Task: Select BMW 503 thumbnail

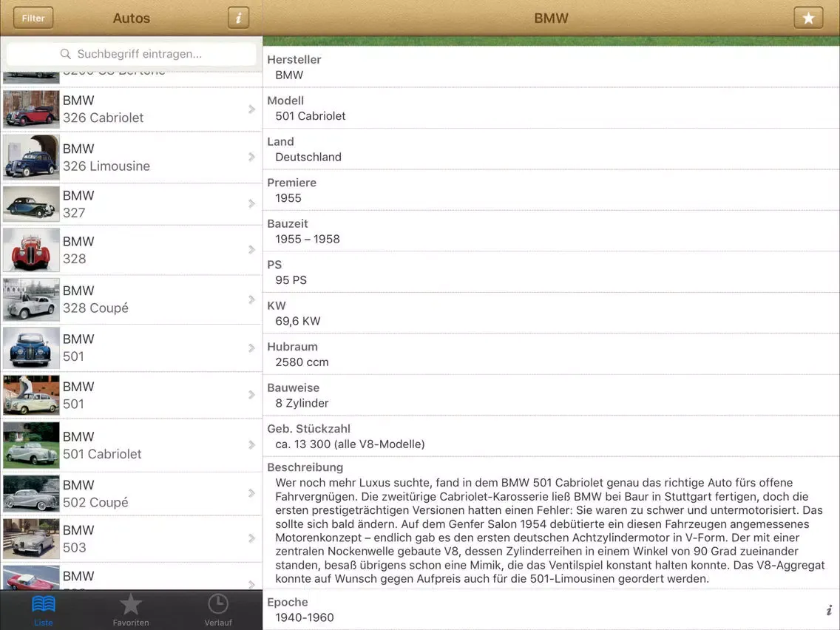Action: tap(31, 538)
